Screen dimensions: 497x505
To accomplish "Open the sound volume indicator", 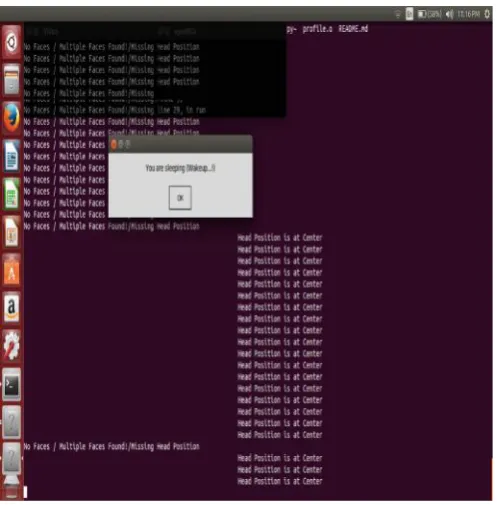I will [x=449, y=14].
